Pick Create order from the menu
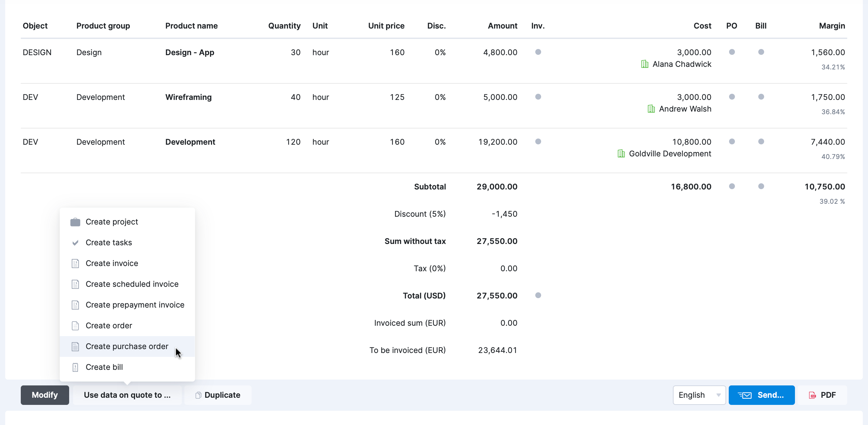 [x=127, y=326]
